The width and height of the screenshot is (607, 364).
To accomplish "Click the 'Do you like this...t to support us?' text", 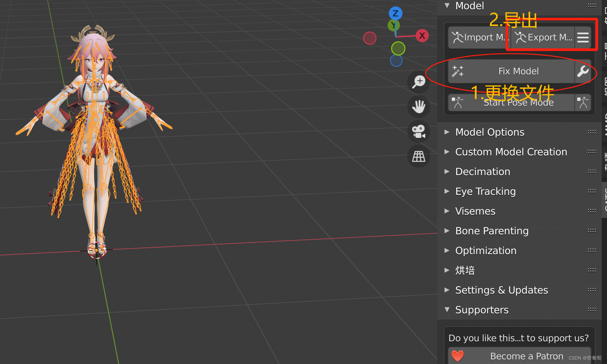I will coord(518,338).
